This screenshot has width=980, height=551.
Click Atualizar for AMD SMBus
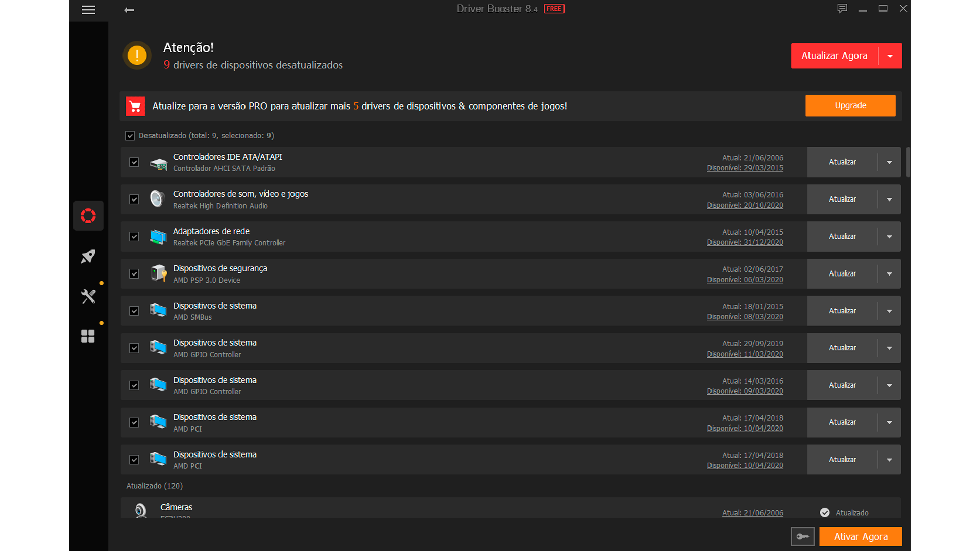point(842,311)
